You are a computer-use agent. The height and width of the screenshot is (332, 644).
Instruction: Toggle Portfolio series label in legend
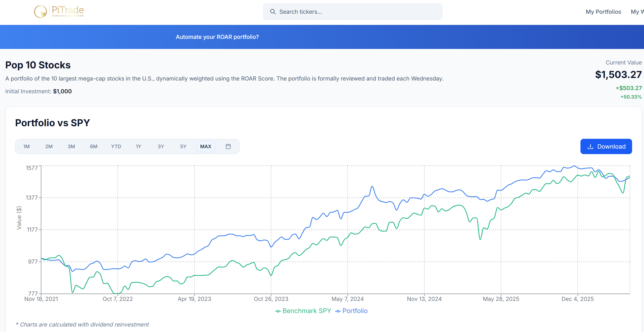[x=355, y=311]
